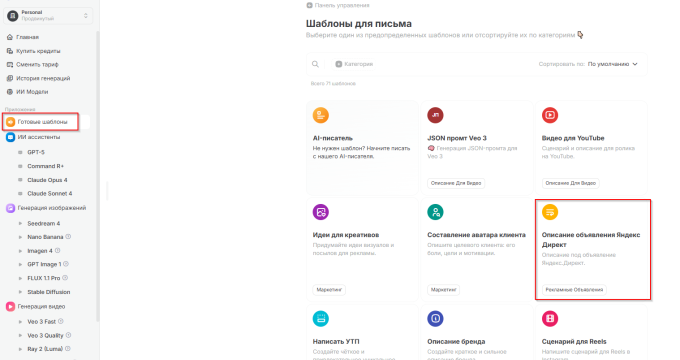Click the history icon beside История генераций
The height and width of the screenshot is (360, 680).
tap(10, 78)
